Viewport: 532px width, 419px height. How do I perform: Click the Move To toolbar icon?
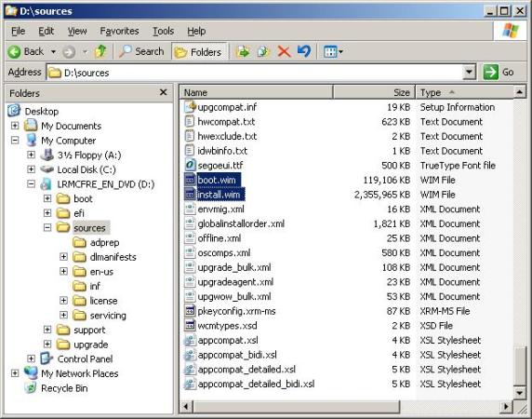[x=243, y=52]
